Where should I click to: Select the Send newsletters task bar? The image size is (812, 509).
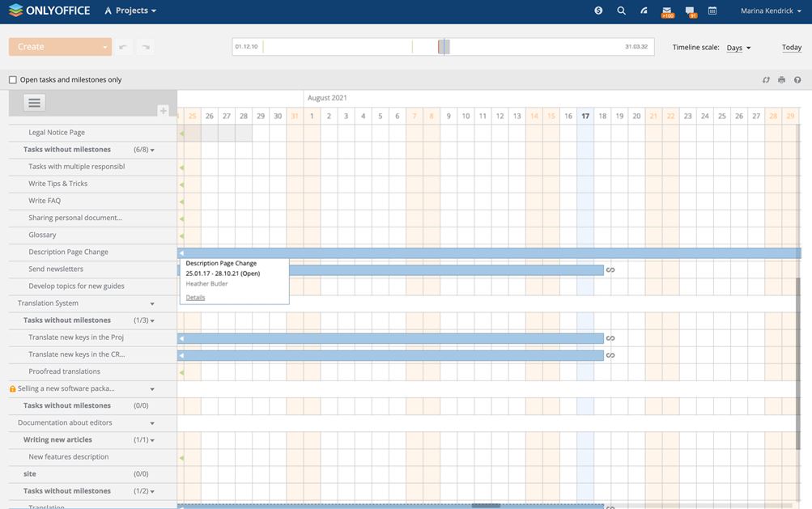(445, 269)
